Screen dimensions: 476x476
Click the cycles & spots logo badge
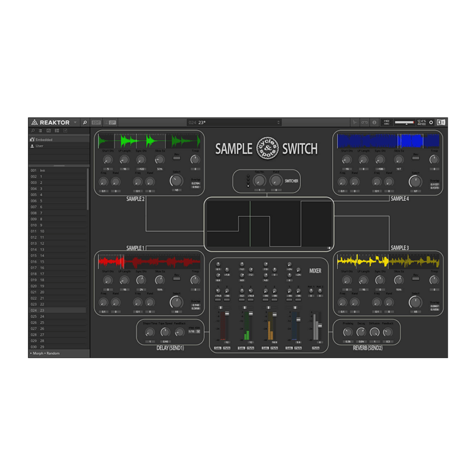coord(267,148)
